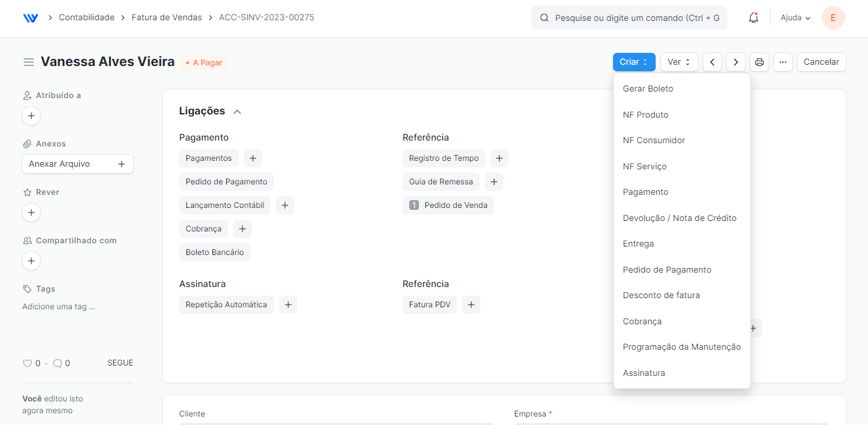Viewport: 868px width, 425px height.
Task: Focus the command search bar
Action: pyautogui.click(x=629, y=18)
